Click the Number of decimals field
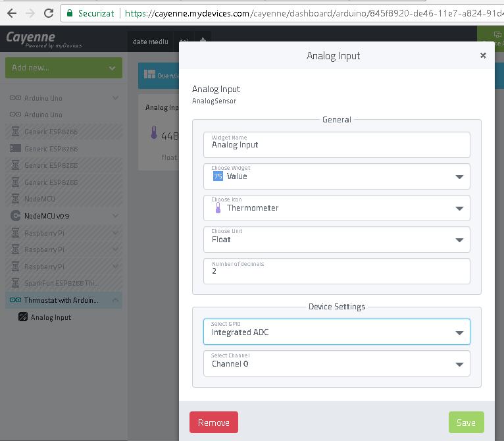Image resolution: width=504 pixels, height=441 pixels. tap(336, 271)
